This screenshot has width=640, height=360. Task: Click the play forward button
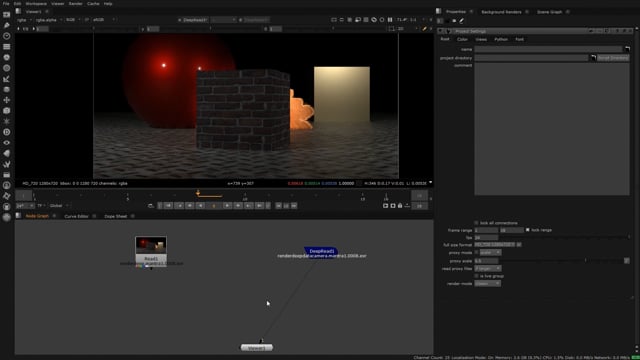pyautogui.click(x=227, y=206)
